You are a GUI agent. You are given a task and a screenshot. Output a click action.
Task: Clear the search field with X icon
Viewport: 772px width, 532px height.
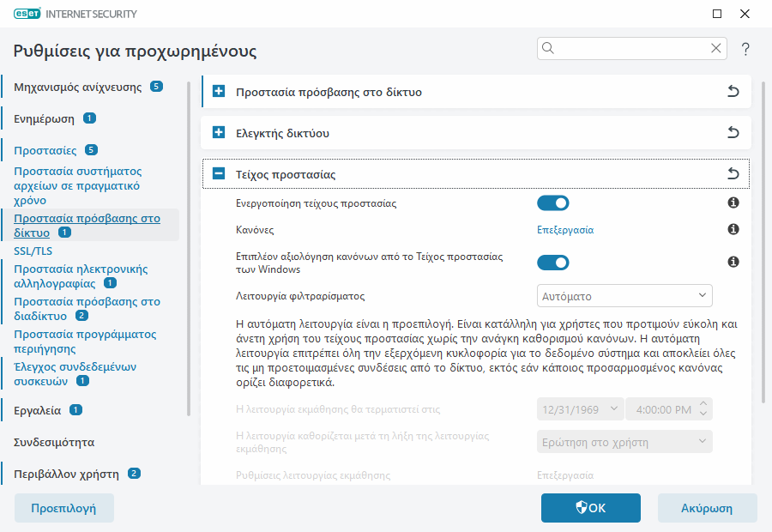[716, 48]
